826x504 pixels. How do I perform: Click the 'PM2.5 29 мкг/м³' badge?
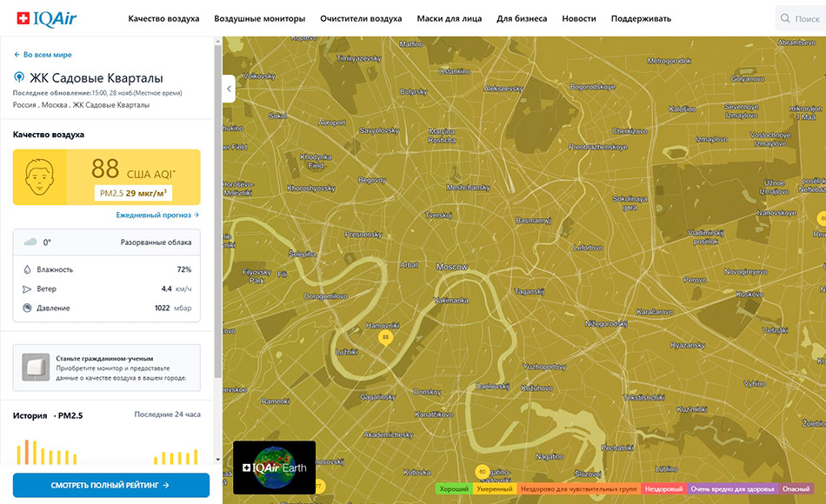click(x=133, y=193)
